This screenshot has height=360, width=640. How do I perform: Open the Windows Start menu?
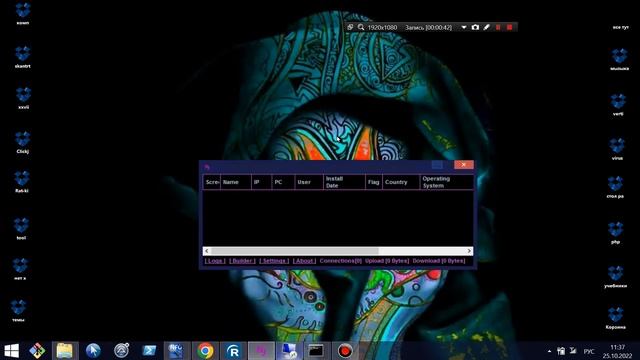coord(11,351)
